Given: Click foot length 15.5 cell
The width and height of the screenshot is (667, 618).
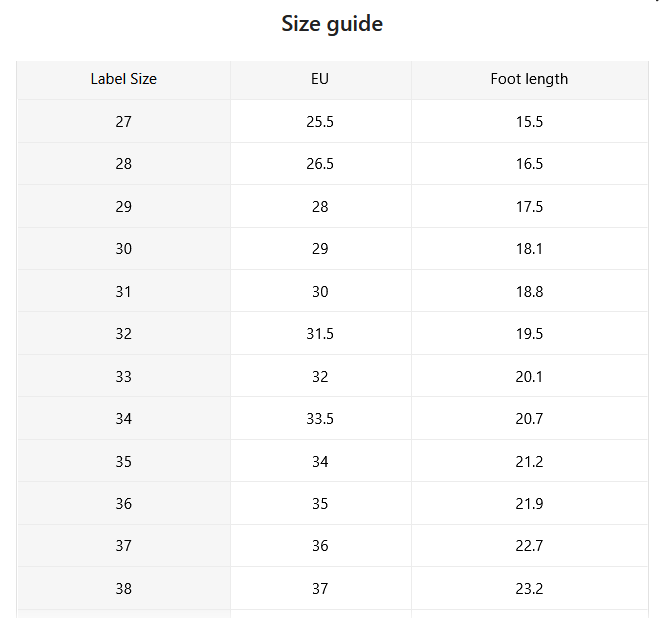Looking at the screenshot, I should pyautogui.click(x=530, y=122).
